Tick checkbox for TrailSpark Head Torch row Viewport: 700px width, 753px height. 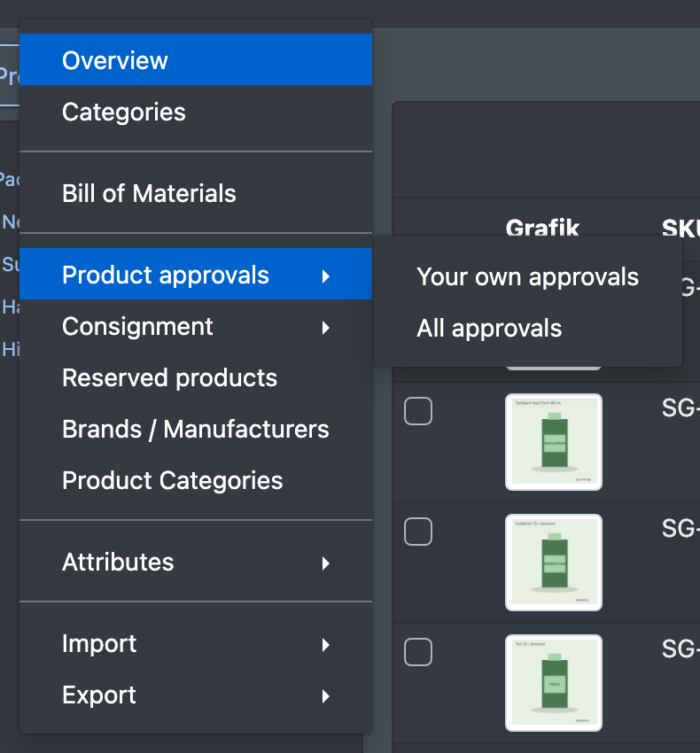tap(418, 411)
